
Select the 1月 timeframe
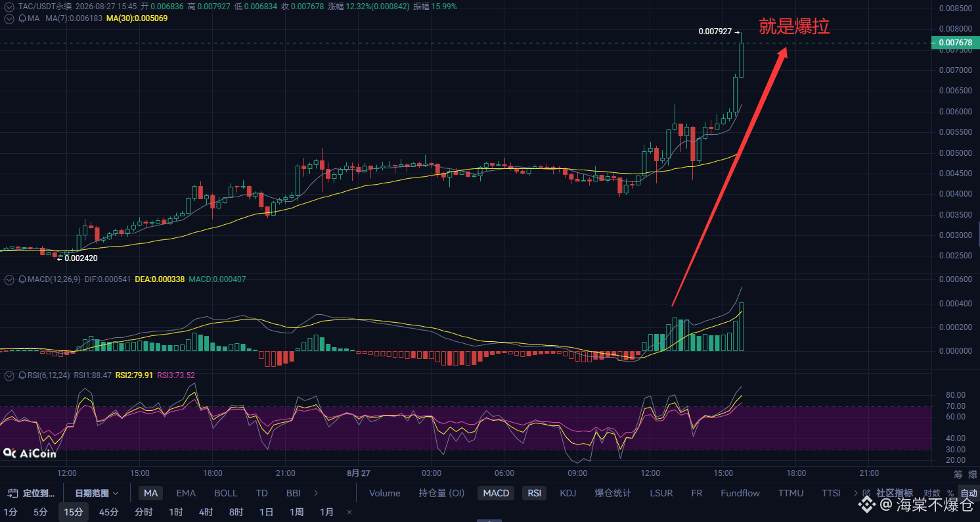coord(326,512)
